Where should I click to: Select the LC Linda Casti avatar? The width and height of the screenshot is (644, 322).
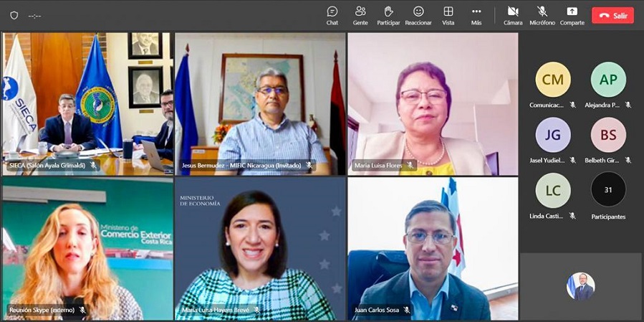(553, 190)
